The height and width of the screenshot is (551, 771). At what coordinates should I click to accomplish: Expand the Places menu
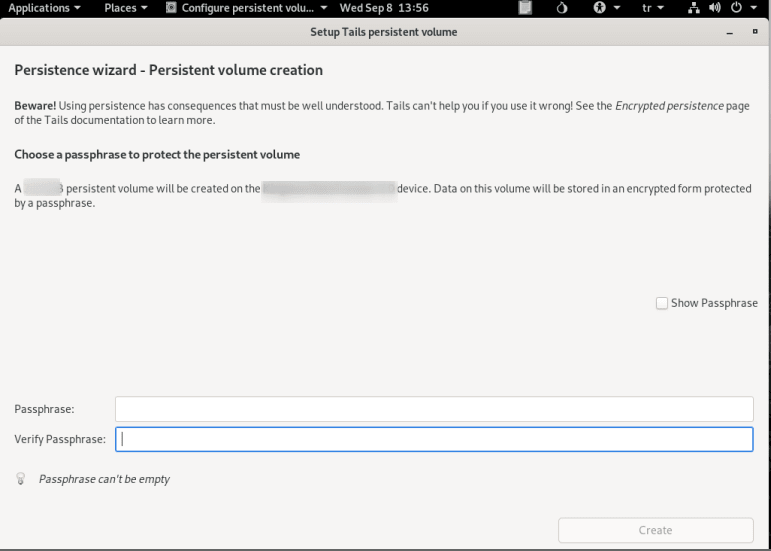(125, 9)
